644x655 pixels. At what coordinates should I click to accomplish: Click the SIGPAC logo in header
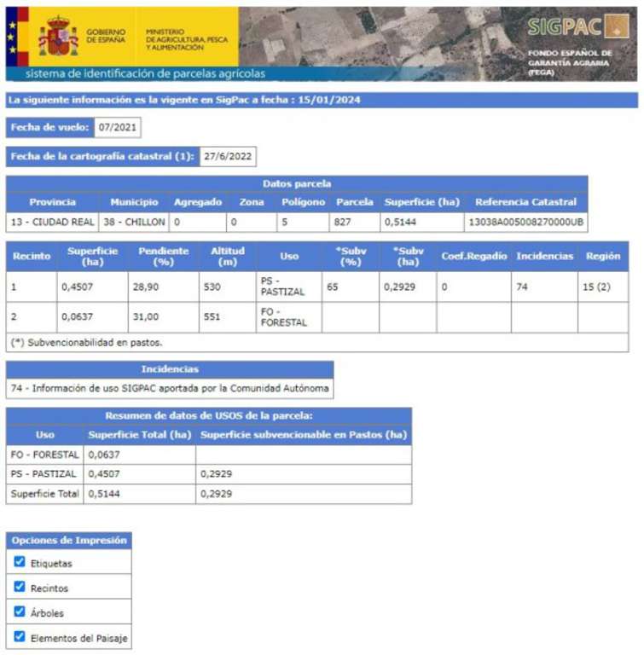point(577,26)
